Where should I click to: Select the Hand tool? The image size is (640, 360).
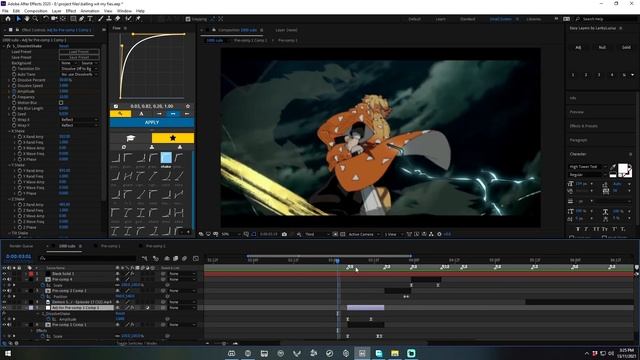tap(27, 19)
